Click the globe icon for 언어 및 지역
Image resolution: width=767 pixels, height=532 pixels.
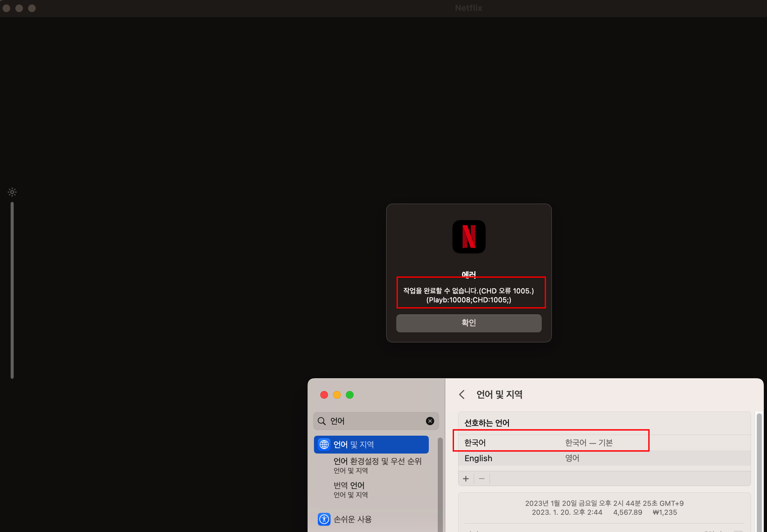click(x=324, y=444)
